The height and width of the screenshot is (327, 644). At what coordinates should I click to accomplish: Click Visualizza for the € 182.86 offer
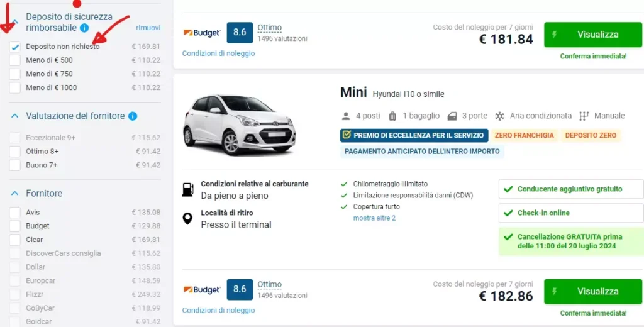pyautogui.click(x=593, y=292)
